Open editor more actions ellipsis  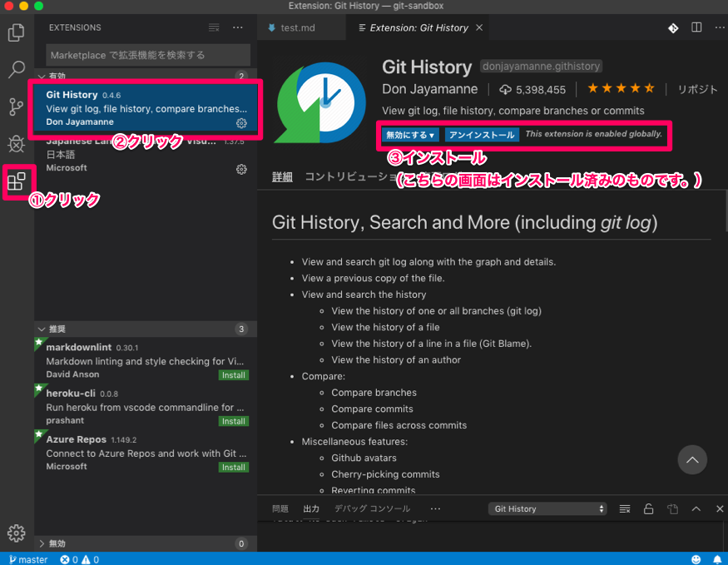pos(719,27)
